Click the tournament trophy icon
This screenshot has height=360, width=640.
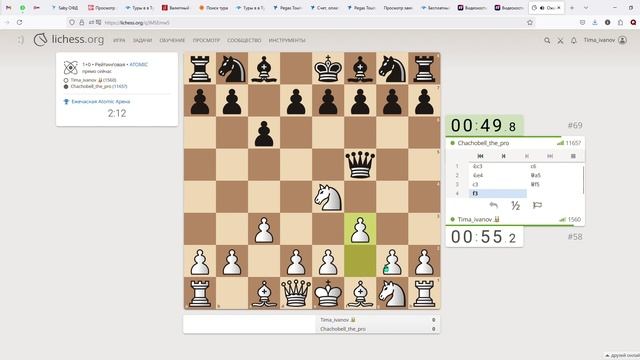pos(66,102)
